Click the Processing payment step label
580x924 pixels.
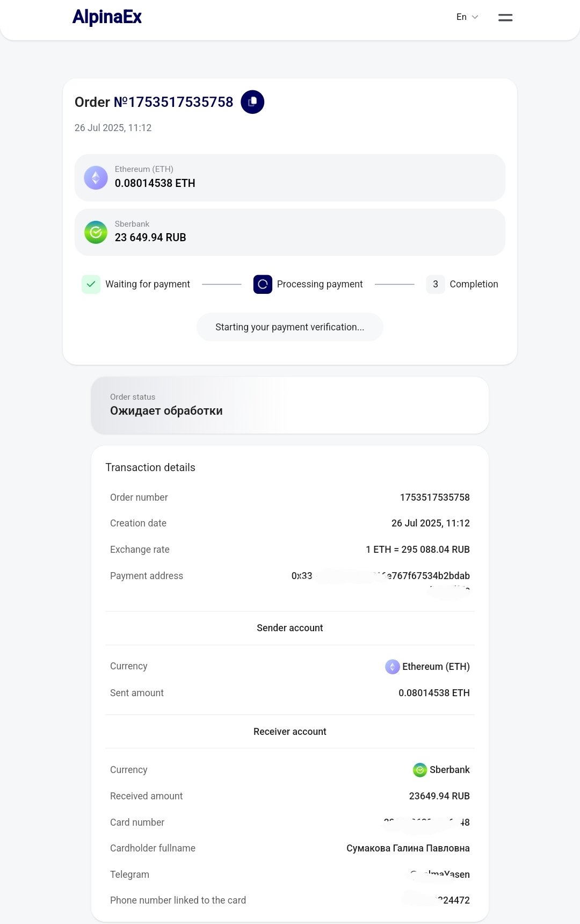[x=320, y=284]
